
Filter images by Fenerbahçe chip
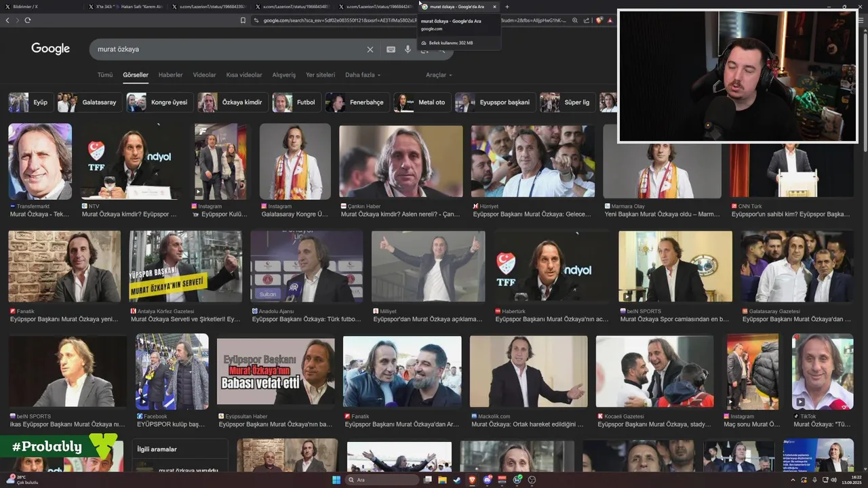(x=357, y=102)
